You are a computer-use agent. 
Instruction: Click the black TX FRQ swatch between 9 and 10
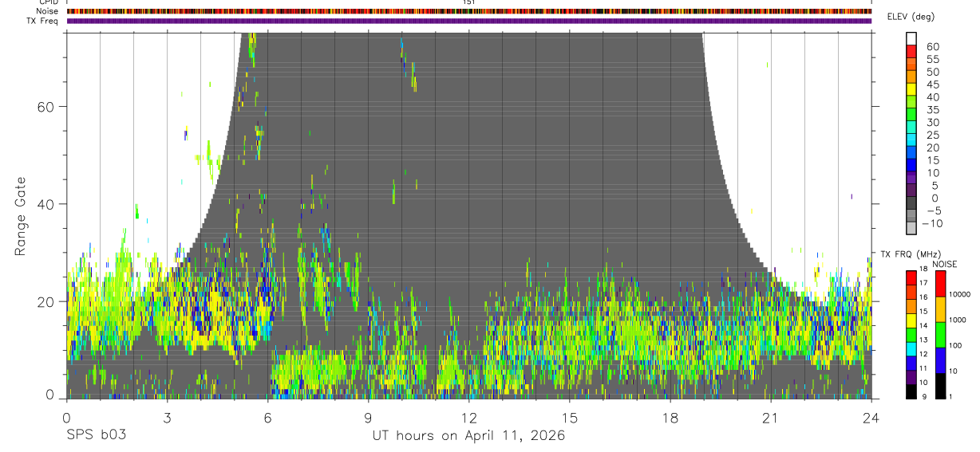[x=911, y=391]
